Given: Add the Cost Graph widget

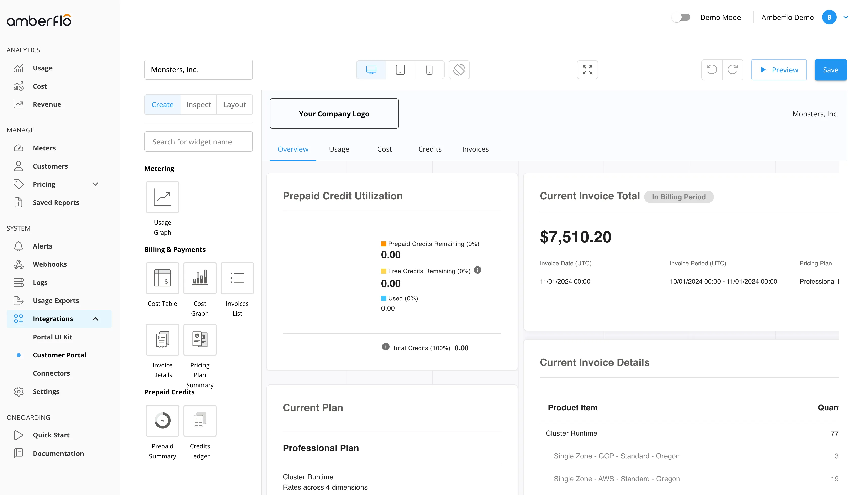Looking at the screenshot, I should coord(200,278).
